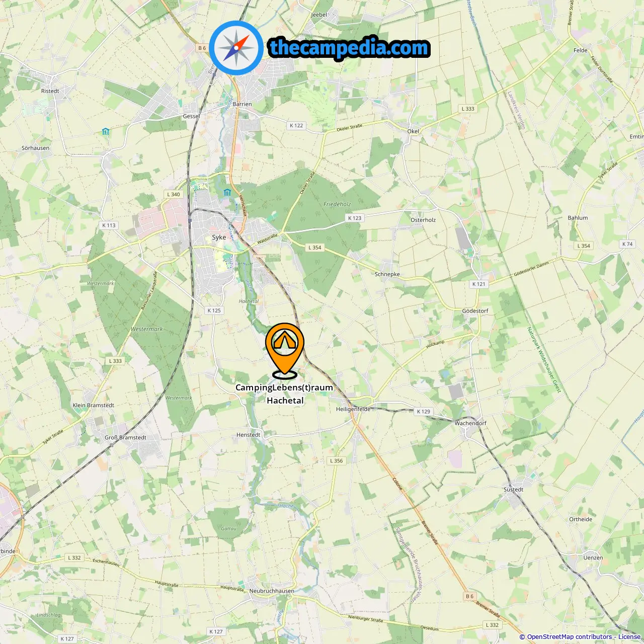Click the L 354 road shield near Friedeholz
Image resolution: width=644 pixels, height=644 pixels.
click(314, 248)
